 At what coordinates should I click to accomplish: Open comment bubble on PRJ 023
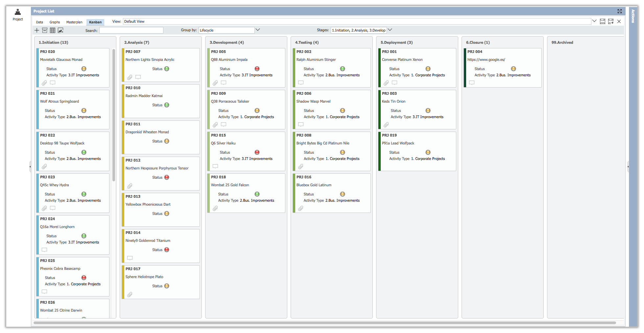pyautogui.click(x=53, y=208)
